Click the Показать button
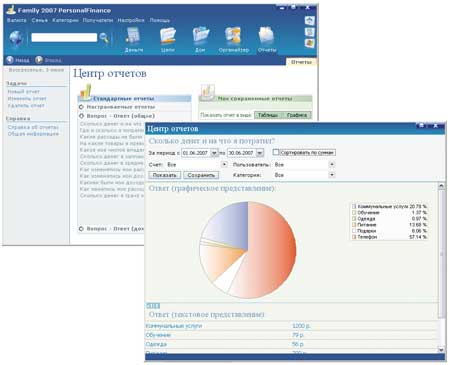Screen dimensions: 450x365 165,175
